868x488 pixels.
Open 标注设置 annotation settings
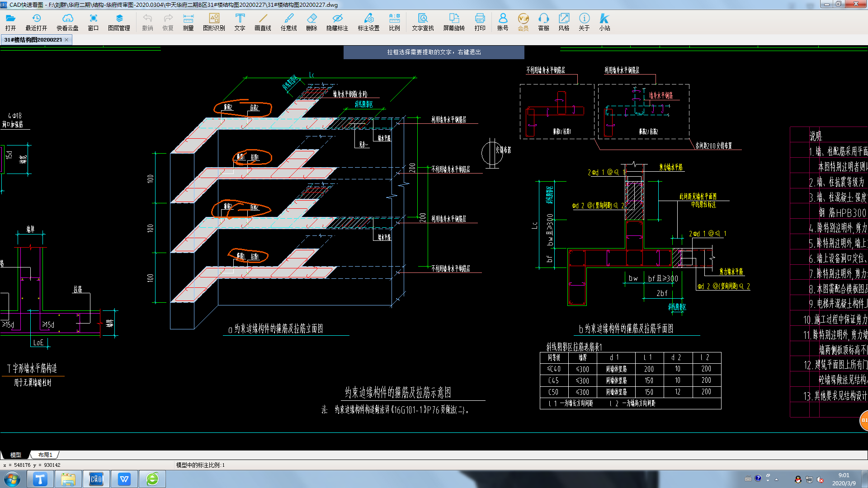click(x=368, y=22)
